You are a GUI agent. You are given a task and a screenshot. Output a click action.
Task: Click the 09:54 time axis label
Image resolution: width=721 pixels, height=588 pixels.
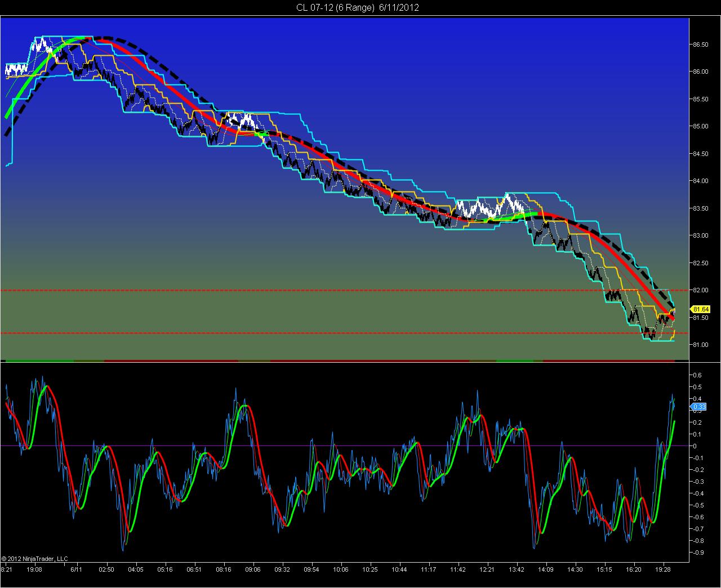tap(311, 569)
